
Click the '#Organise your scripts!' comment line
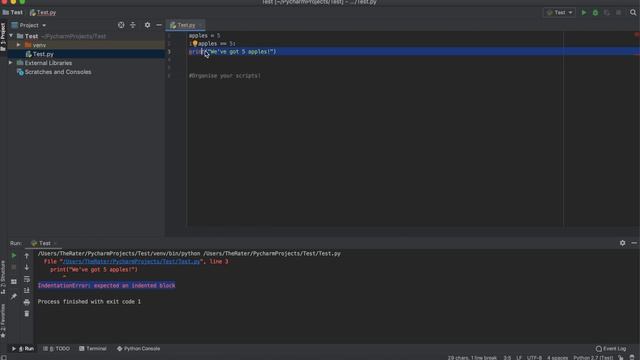[x=225, y=76]
